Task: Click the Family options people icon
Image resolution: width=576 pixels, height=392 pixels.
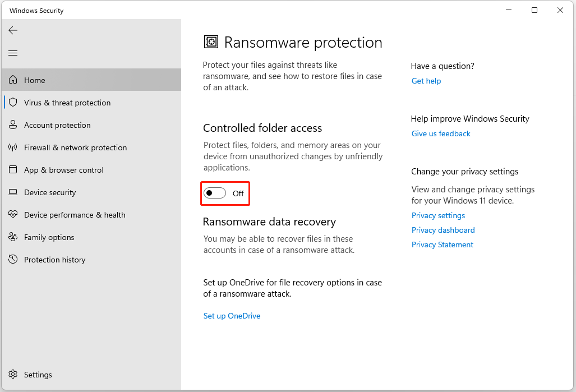Action: 13,237
